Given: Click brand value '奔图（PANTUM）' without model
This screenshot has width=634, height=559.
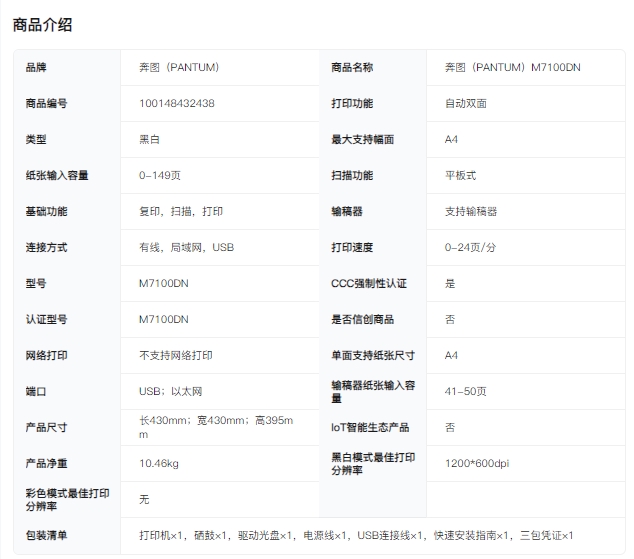Looking at the screenshot, I should coord(179,67).
